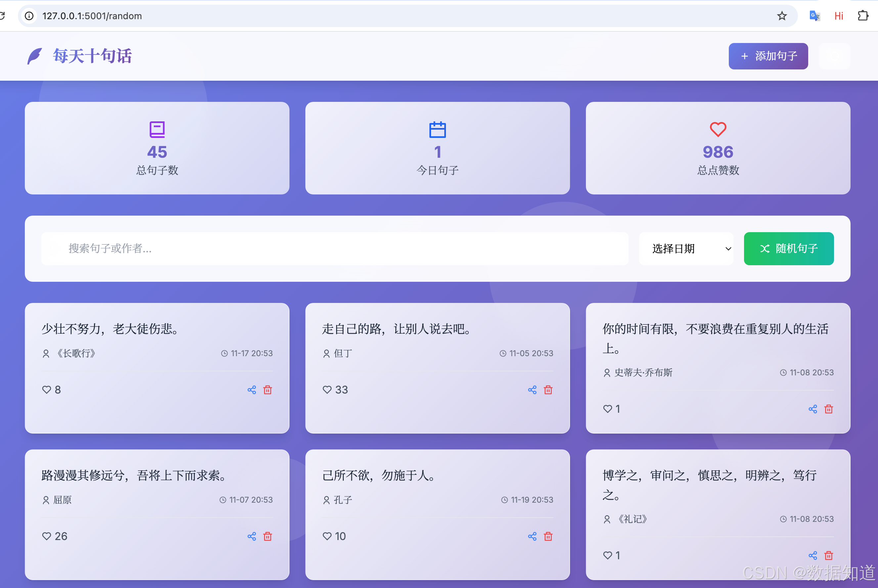
Task: Click the 每天十句话 site title
Action: (92, 56)
